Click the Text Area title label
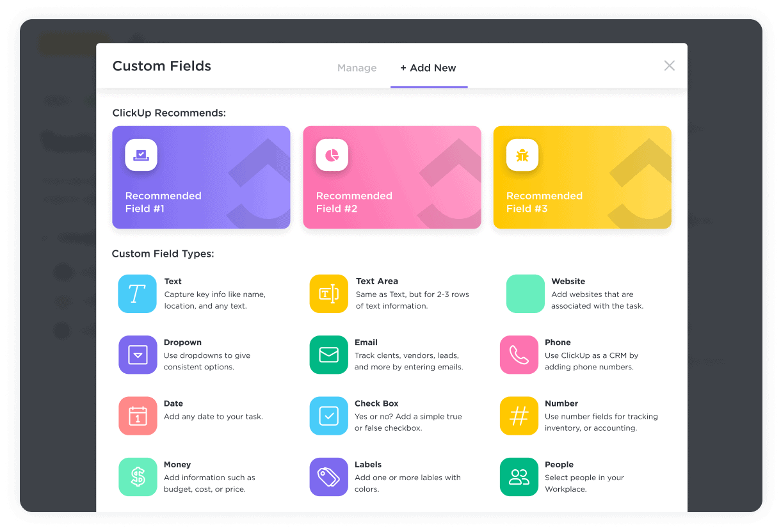The height and width of the screenshot is (532, 781). tap(377, 281)
